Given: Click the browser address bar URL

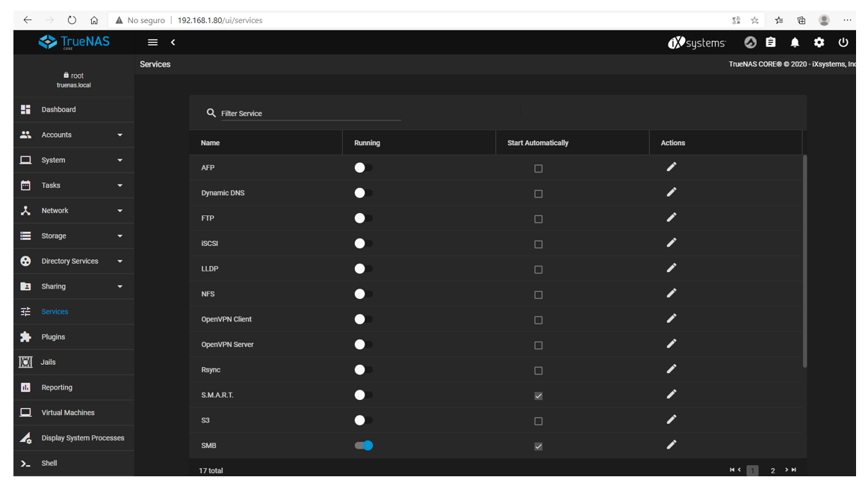Looking at the screenshot, I should (220, 20).
